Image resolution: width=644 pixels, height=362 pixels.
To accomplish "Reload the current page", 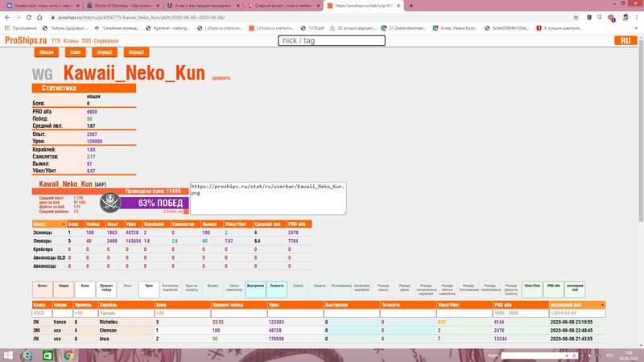I will coord(29,17).
